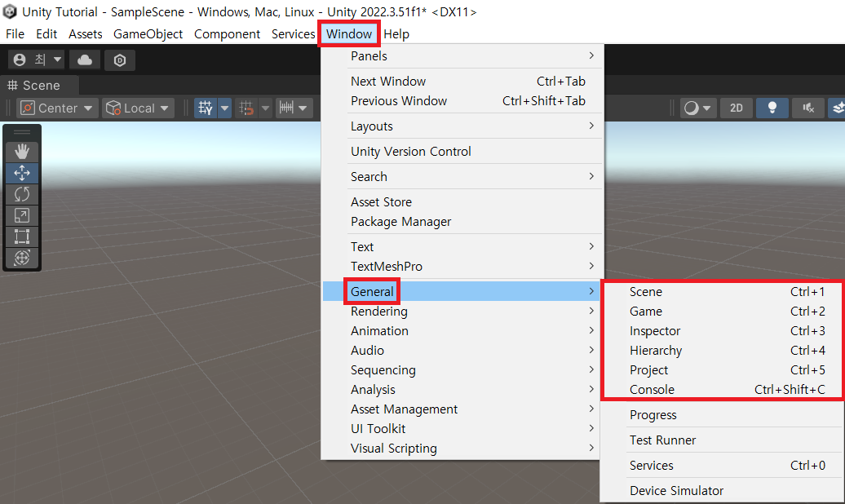Toggle scene effects button

coord(838,108)
